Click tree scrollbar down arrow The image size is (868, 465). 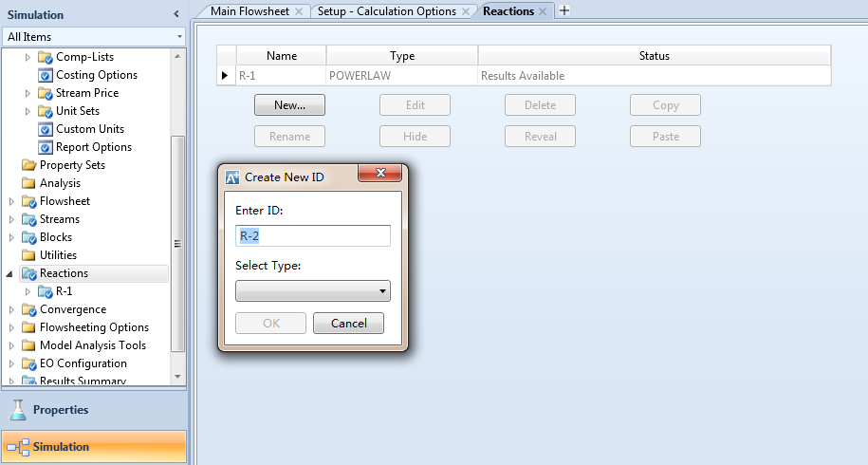(x=177, y=377)
